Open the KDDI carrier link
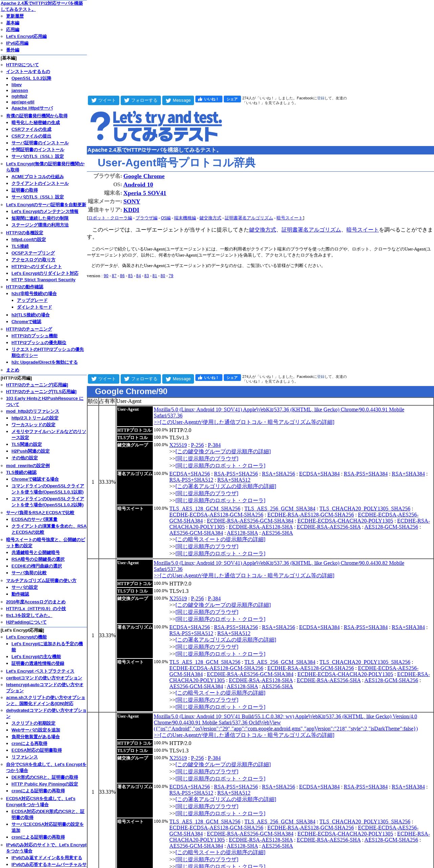434x868 pixels. coord(131,210)
